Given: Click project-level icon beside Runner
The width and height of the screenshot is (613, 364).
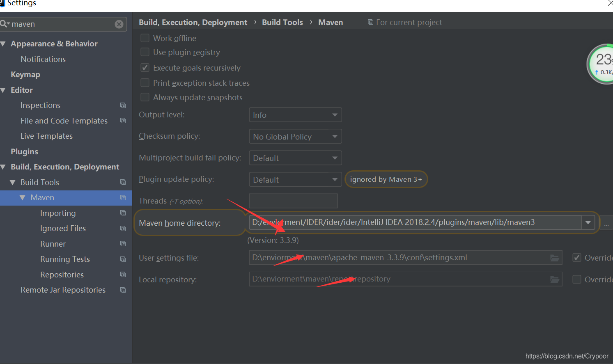Looking at the screenshot, I should (x=123, y=244).
